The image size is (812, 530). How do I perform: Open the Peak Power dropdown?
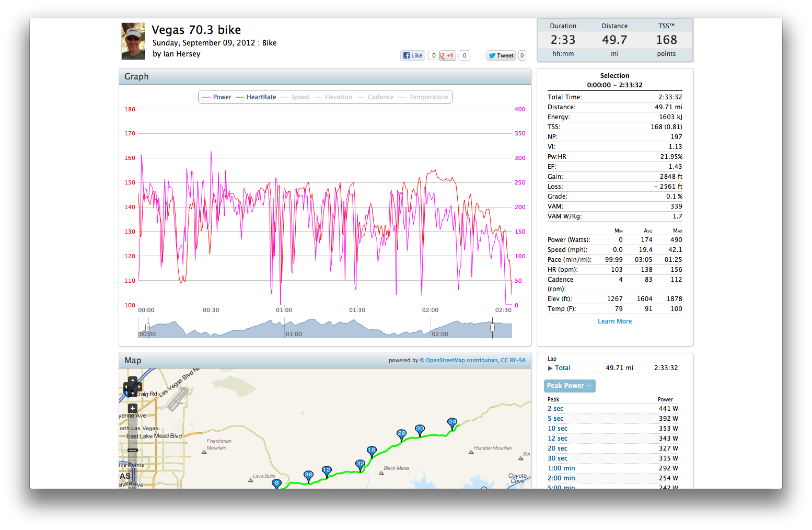[570, 386]
